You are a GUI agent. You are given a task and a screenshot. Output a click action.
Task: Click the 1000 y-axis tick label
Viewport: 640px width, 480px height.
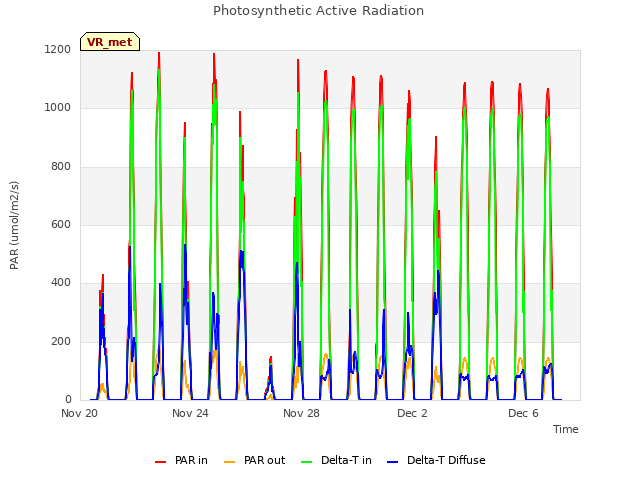point(58,108)
